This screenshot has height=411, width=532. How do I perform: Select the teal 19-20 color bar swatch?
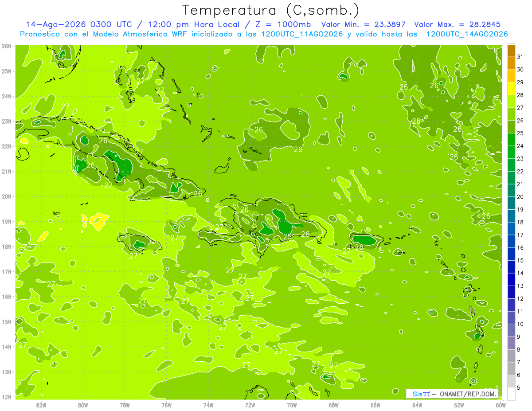click(511, 204)
